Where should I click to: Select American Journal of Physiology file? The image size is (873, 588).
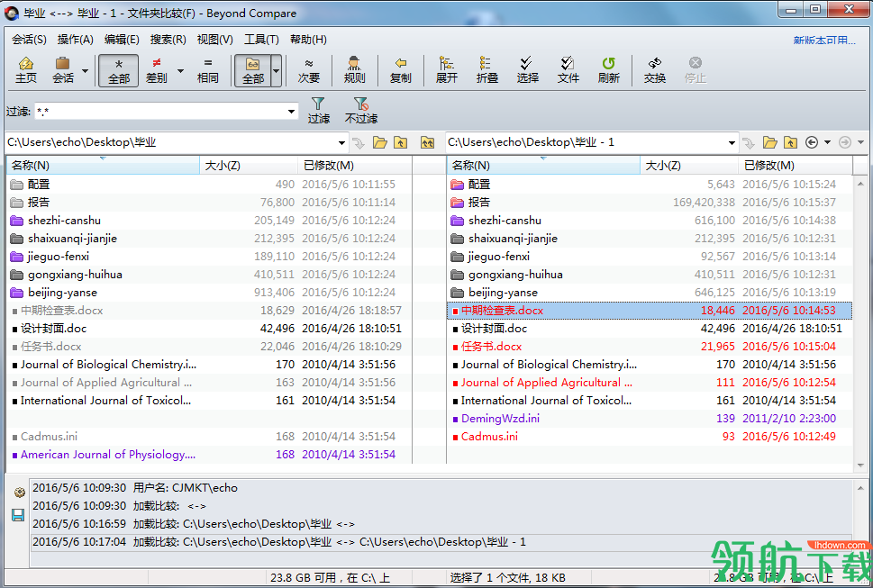[209, 455]
